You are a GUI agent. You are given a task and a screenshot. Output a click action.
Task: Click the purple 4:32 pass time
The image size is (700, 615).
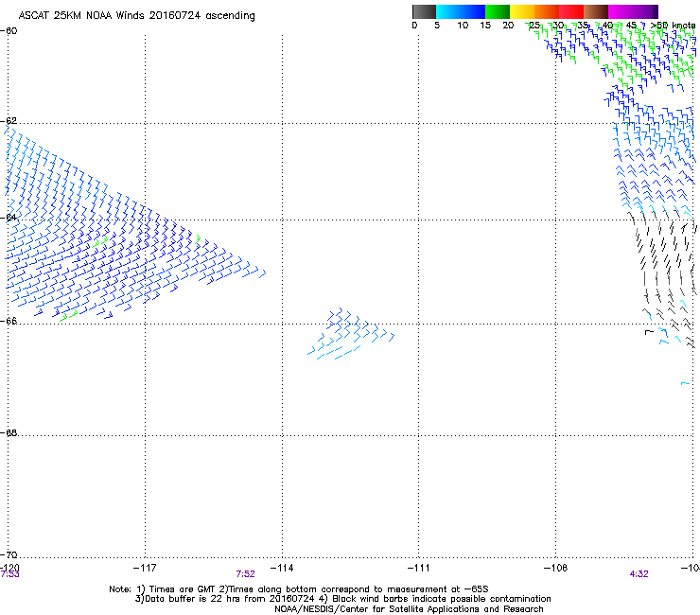click(639, 574)
